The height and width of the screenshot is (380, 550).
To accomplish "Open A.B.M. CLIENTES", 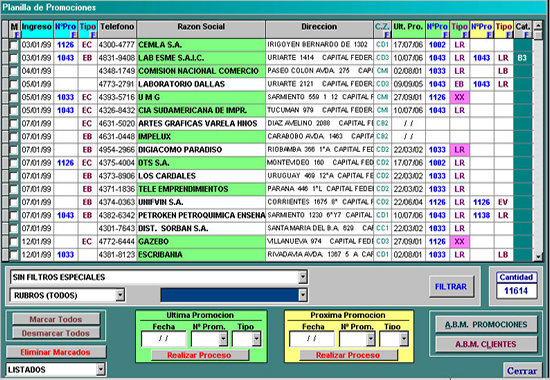I will click(x=486, y=344).
